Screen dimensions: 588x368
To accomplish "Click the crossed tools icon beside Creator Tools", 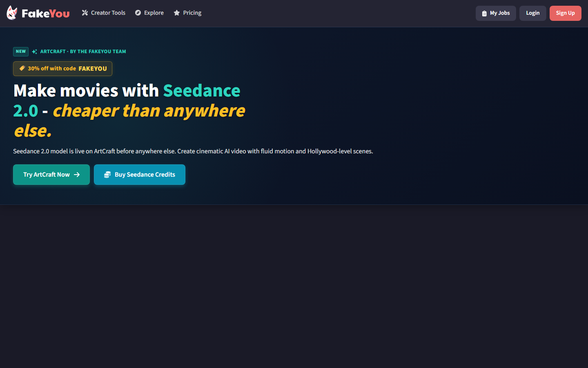I will 85,13.
